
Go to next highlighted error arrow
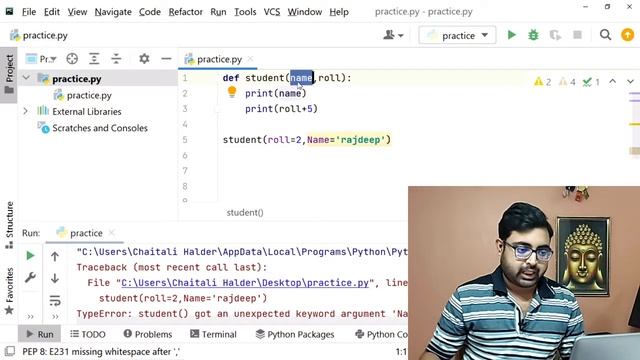[x=630, y=82]
